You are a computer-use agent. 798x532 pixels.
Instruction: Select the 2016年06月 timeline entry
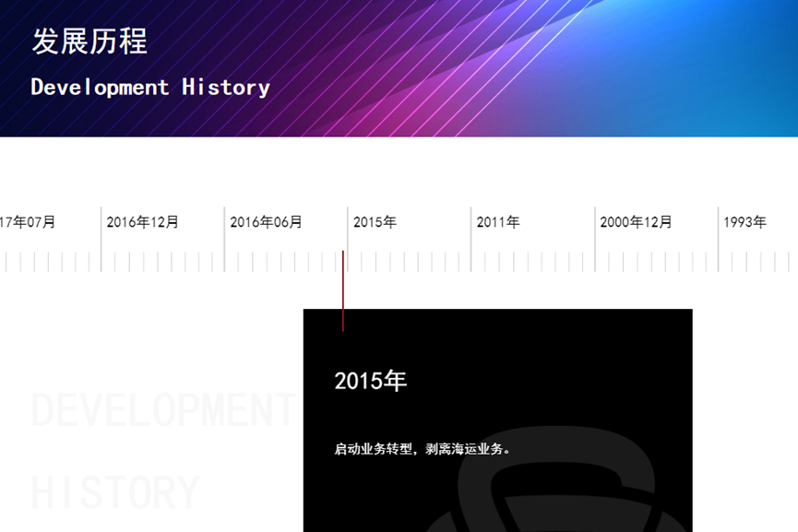267,222
